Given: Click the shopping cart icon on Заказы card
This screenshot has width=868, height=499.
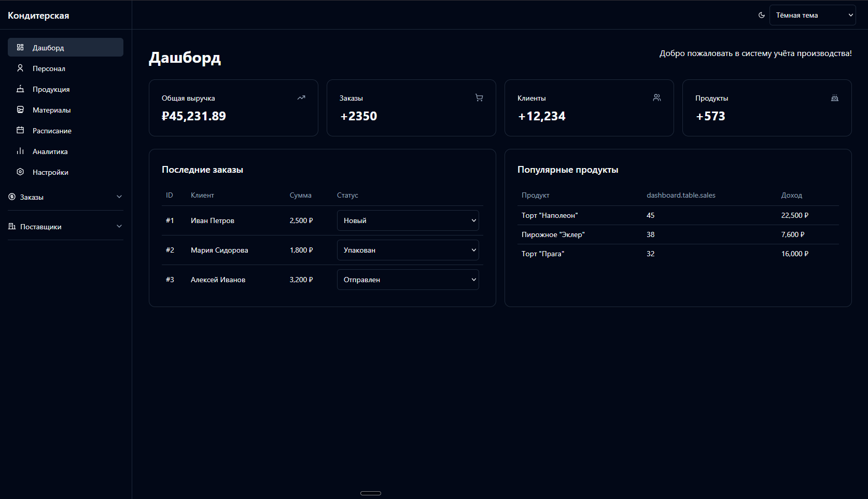Looking at the screenshot, I should click(x=479, y=98).
